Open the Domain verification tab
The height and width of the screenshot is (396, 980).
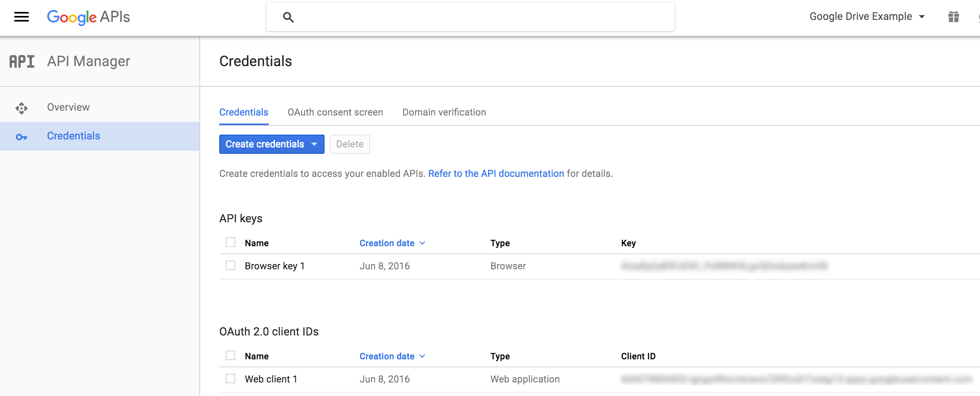(x=443, y=112)
